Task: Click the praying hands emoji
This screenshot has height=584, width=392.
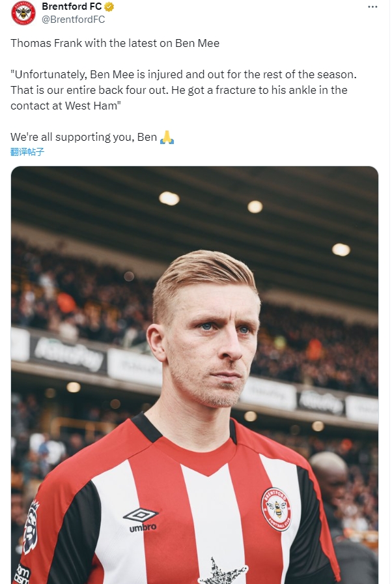Action: 167,138
